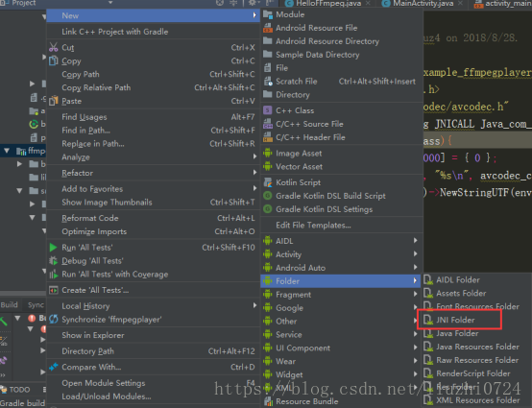The image size is (532, 408).
Task: Select Reformat Code menu item
Action: (x=153, y=218)
